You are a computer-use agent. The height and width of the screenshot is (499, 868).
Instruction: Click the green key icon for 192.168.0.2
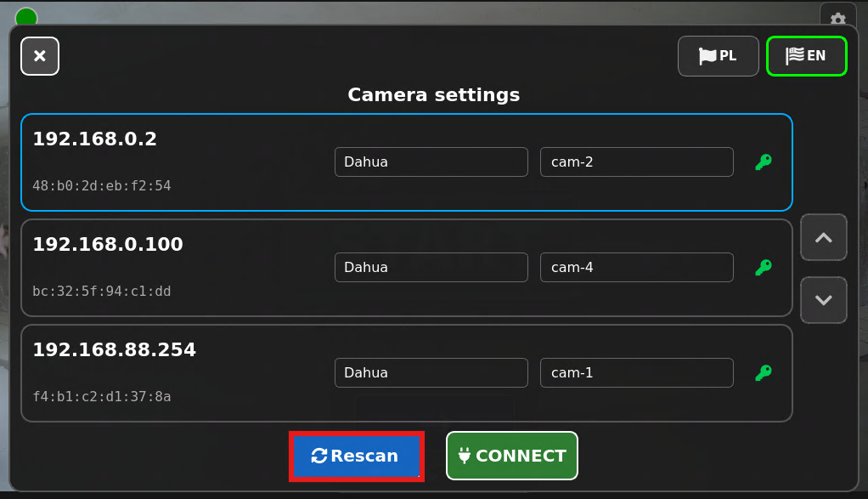pyautogui.click(x=764, y=162)
